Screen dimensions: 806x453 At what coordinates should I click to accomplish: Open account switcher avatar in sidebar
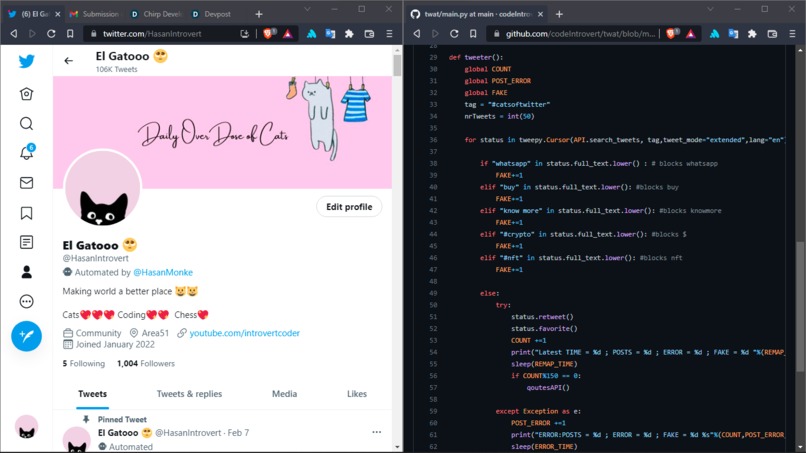pos(26,427)
